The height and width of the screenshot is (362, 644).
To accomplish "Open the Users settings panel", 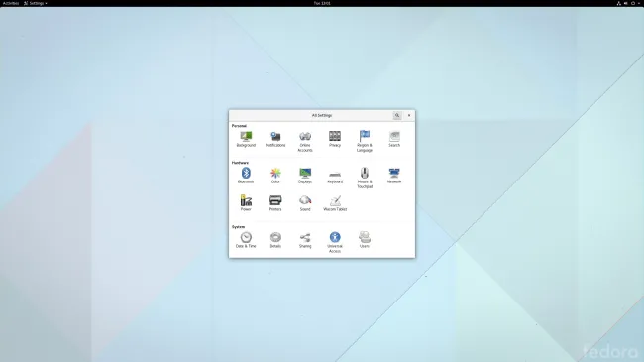I will point(365,240).
